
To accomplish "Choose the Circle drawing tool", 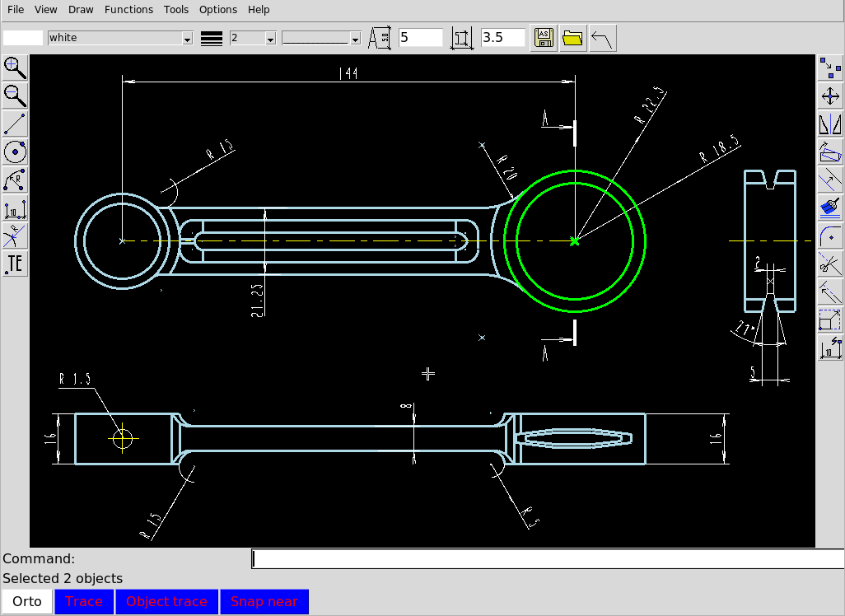I will (15, 152).
